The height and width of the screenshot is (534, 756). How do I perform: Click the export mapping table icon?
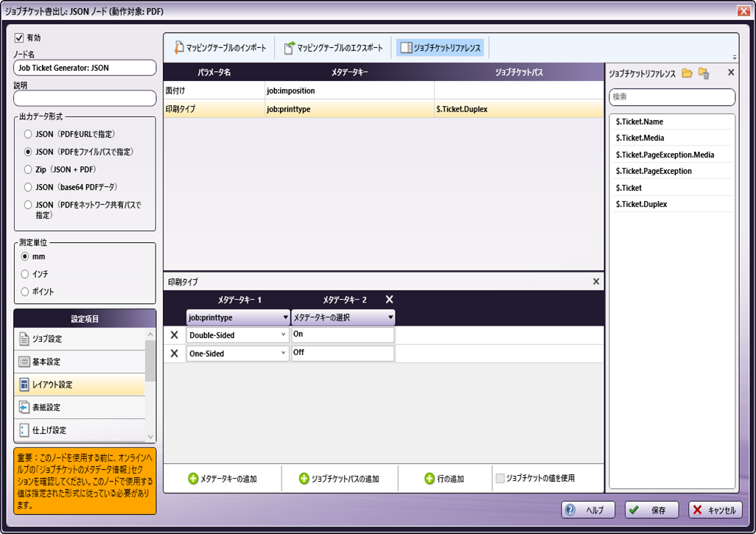(289, 47)
